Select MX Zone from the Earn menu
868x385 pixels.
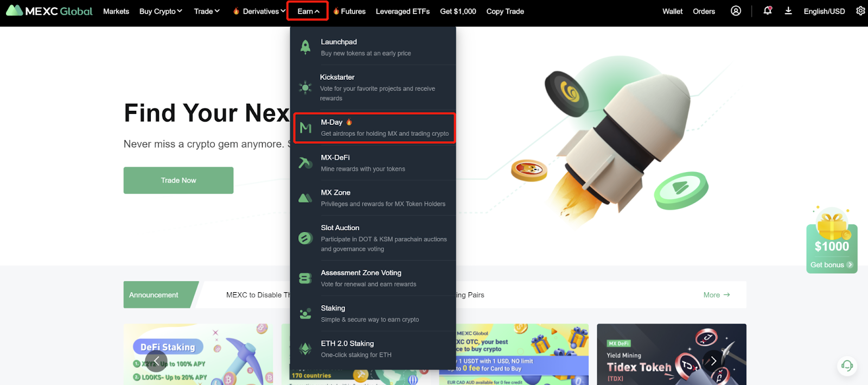pos(373,198)
